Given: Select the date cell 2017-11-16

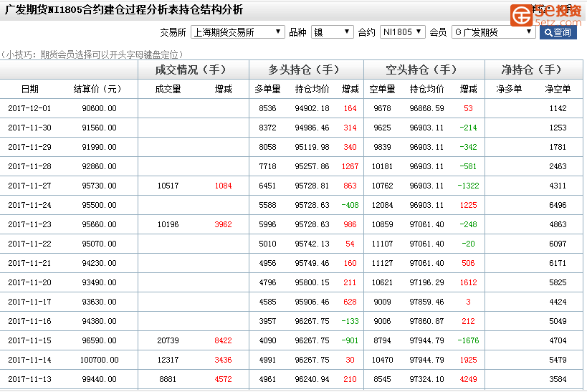Looking at the screenshot, I should (x=29, y=321).
